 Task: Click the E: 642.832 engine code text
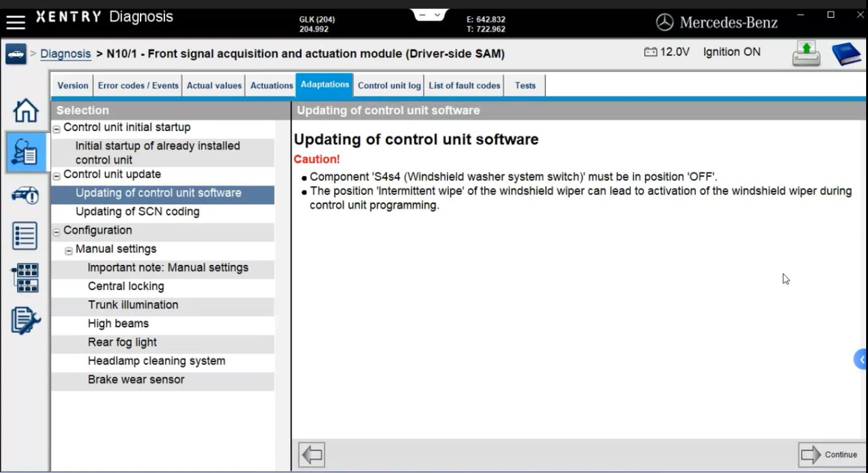click(x=486, y=20)
